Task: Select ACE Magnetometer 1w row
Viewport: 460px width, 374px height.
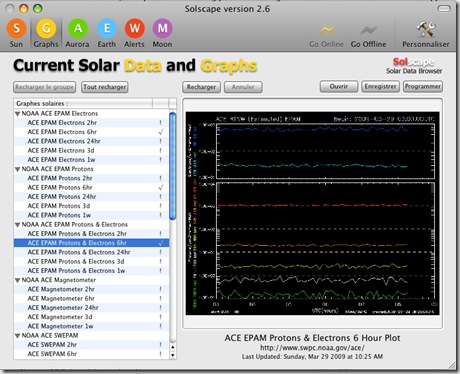Action: click(91, 326)
